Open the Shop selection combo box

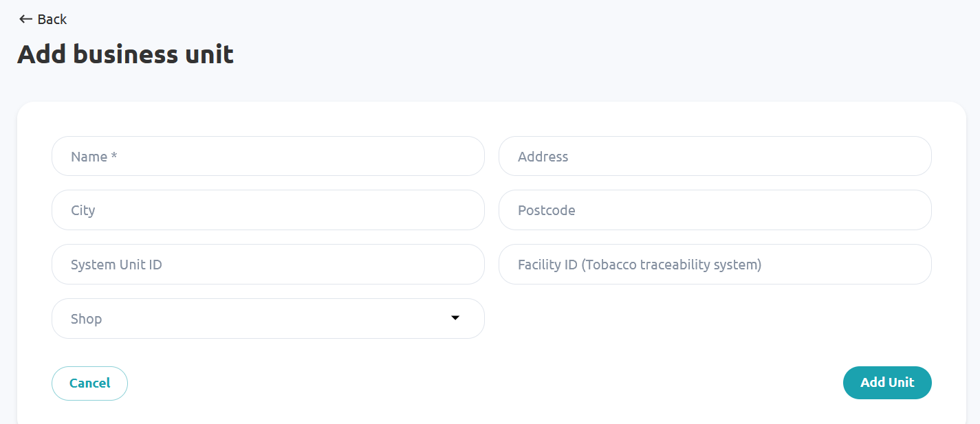coord(268,319)
